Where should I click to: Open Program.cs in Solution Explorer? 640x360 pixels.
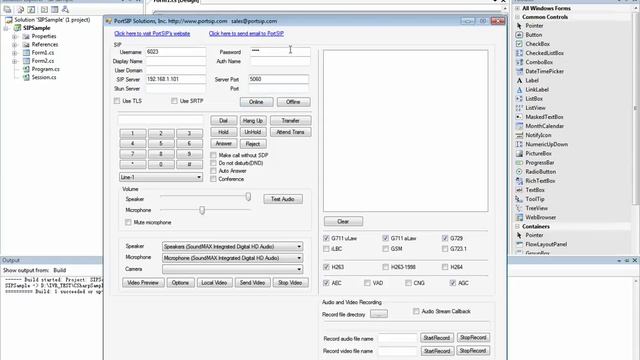(x=45, y=69)
